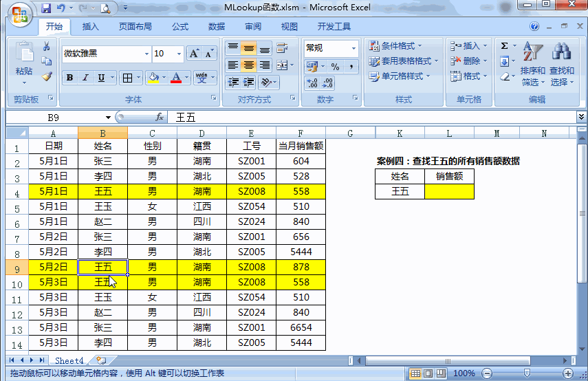Click the formula bar input showing 王五
The height and width of the screenshot is (381, 588).
coord(371,118)
